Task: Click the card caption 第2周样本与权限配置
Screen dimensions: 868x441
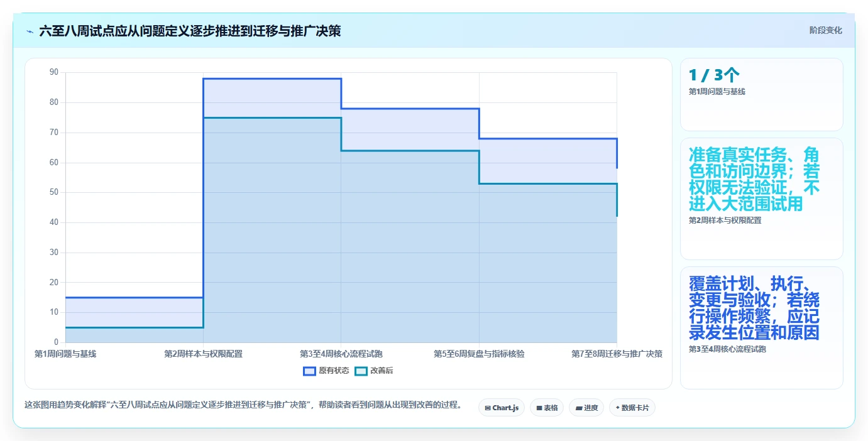Action: coord(725,220)
